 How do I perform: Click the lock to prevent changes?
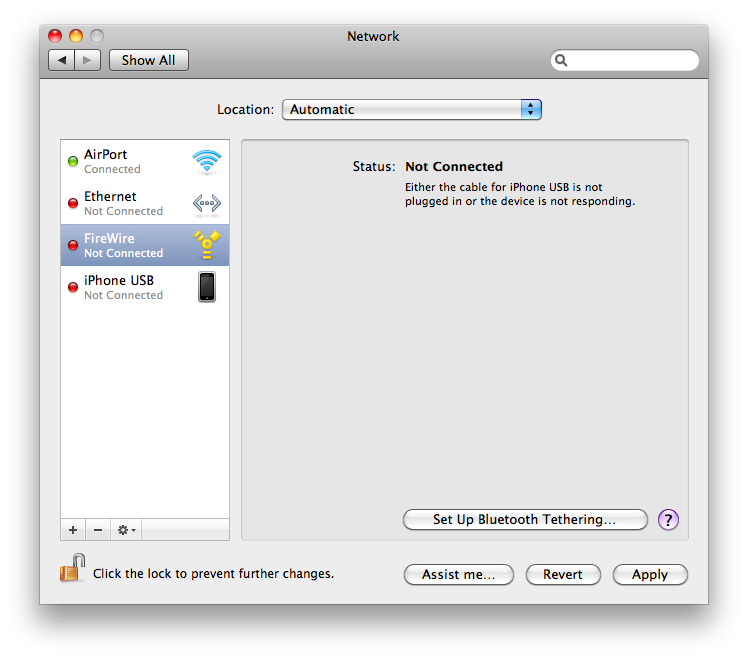pyautogui.click(x=72, y=568)
